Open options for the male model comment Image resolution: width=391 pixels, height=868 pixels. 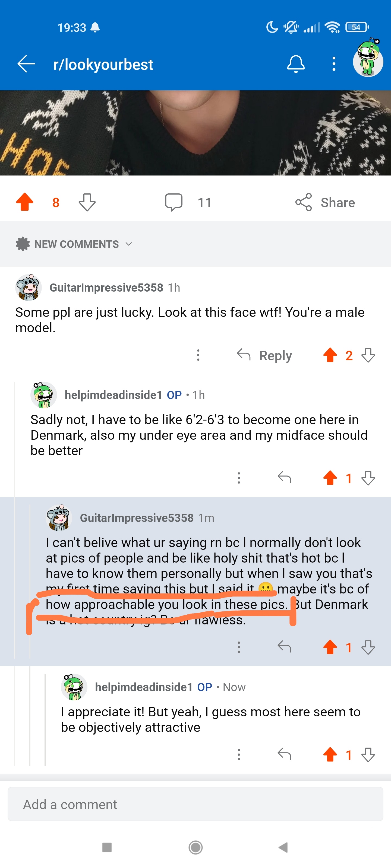[x=198, y=355]
